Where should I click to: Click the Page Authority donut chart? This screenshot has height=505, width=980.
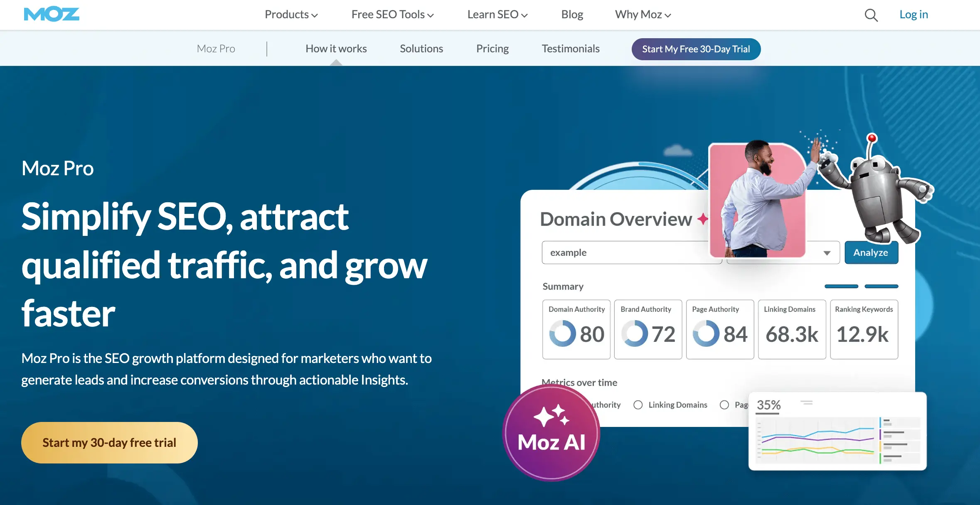click(x=706, y=333)
